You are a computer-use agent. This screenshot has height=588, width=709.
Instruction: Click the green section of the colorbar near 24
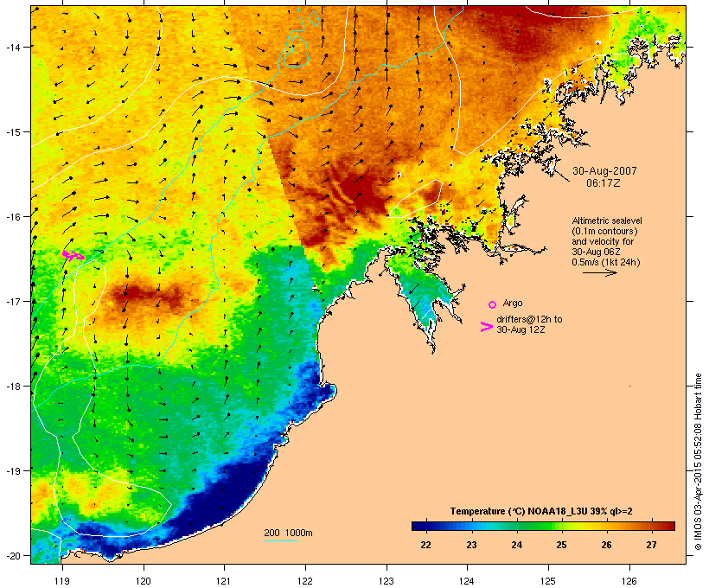pyautogui.click(x=516, y=526)
